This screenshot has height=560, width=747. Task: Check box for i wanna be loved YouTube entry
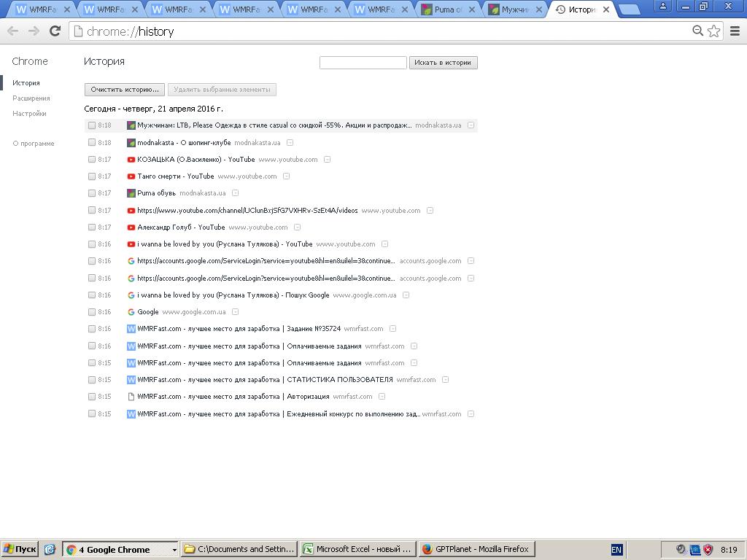pyautogui.click(x=91, y=244)
